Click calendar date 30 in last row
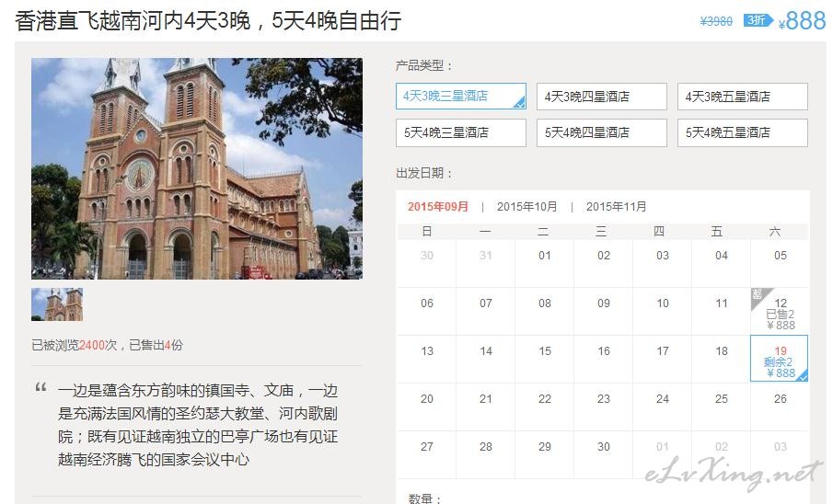This screenshot has height=504, width=833. (x=604, y=454)
